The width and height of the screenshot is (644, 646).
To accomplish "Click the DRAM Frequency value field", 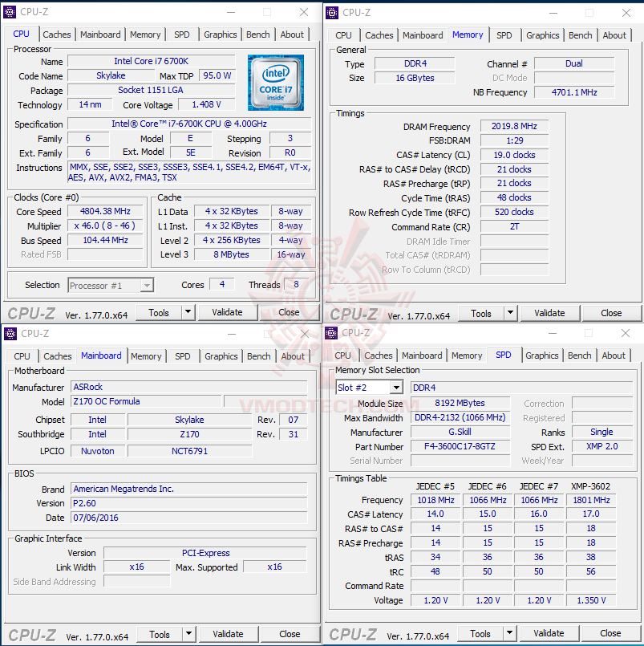I will (514, 127).
